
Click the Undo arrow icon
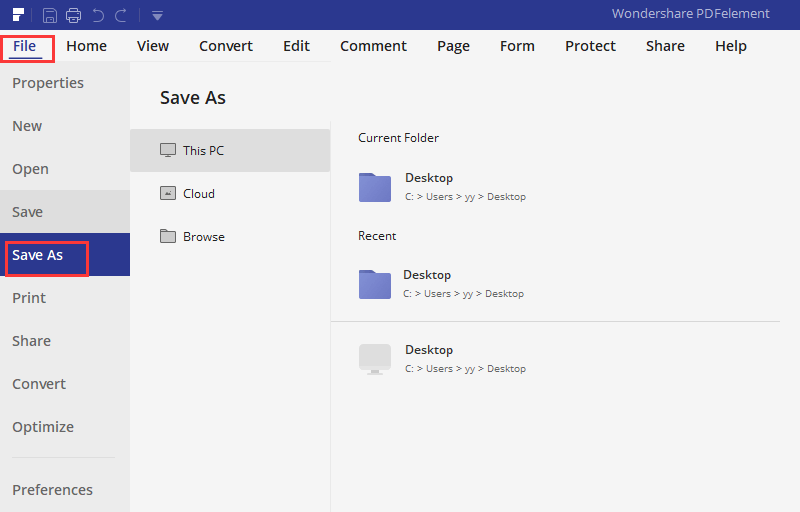[x=98, y=15]
